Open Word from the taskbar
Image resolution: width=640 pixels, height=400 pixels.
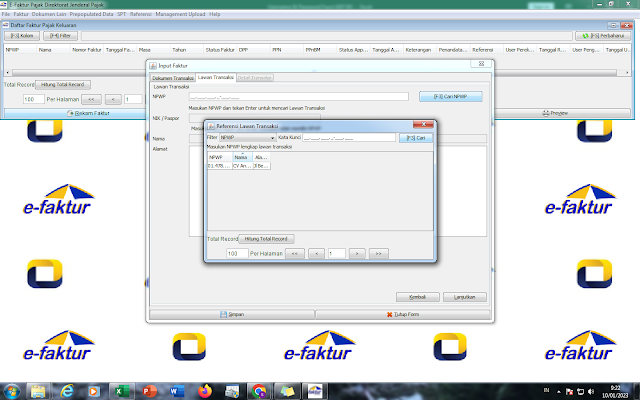176,391
